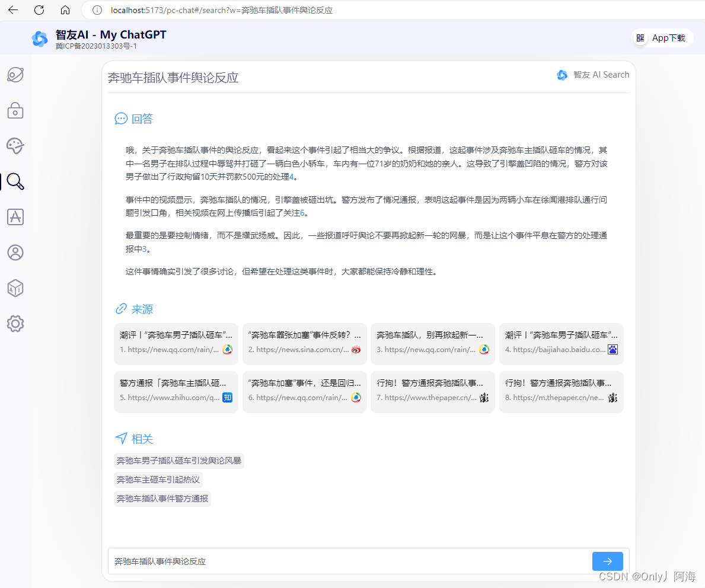Click the browser back arrow
Image resolution: width=705 pixels, height=588 pixels.
click(x=13, y=10)
